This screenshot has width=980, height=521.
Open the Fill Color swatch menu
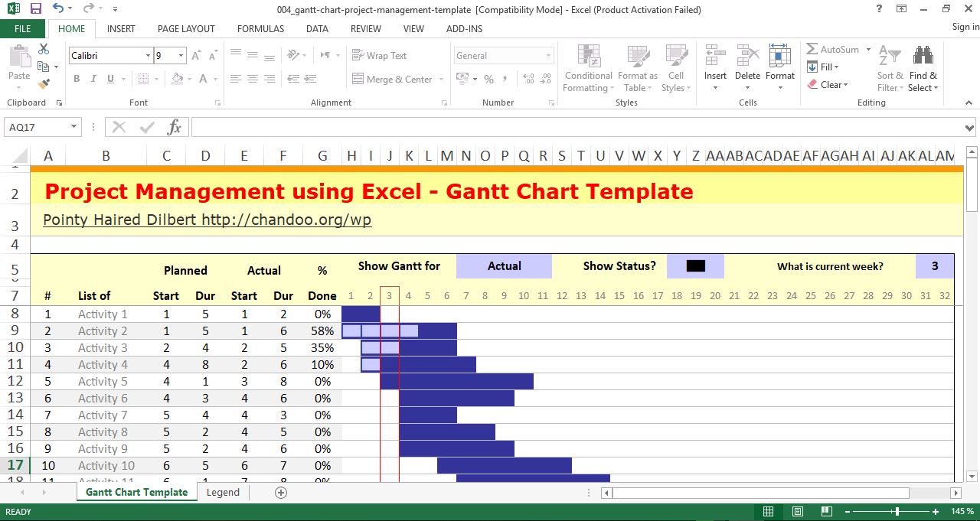[179, 79]
